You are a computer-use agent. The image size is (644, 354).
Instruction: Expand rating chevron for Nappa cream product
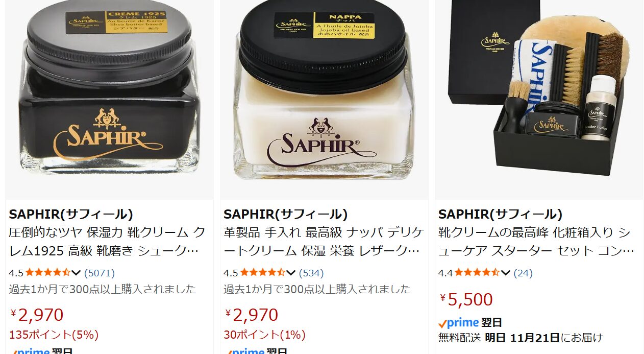[291, 273]
